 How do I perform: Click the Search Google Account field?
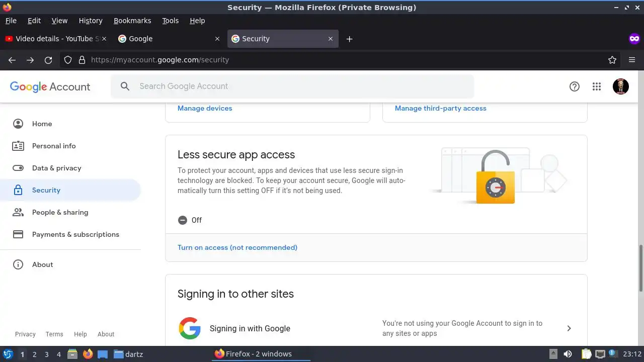click(292, 86)
